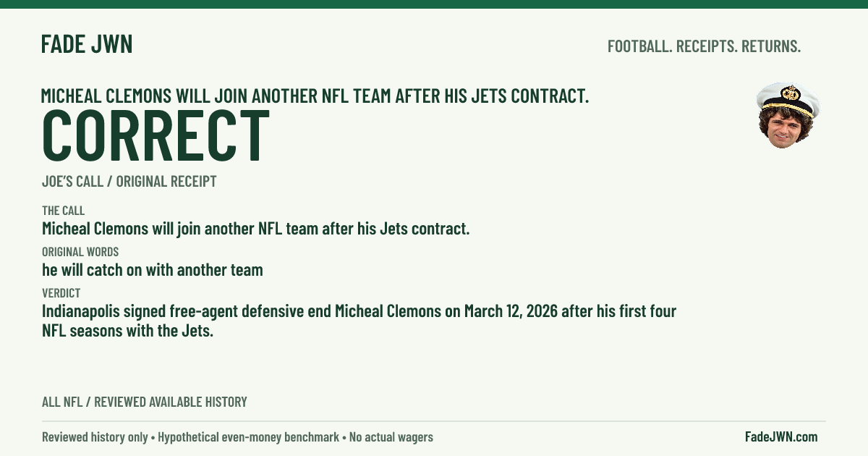Click 'Hypothetical even-money benchmark' footer text
This screenshot has width=868, height=456.
[249, 437]
